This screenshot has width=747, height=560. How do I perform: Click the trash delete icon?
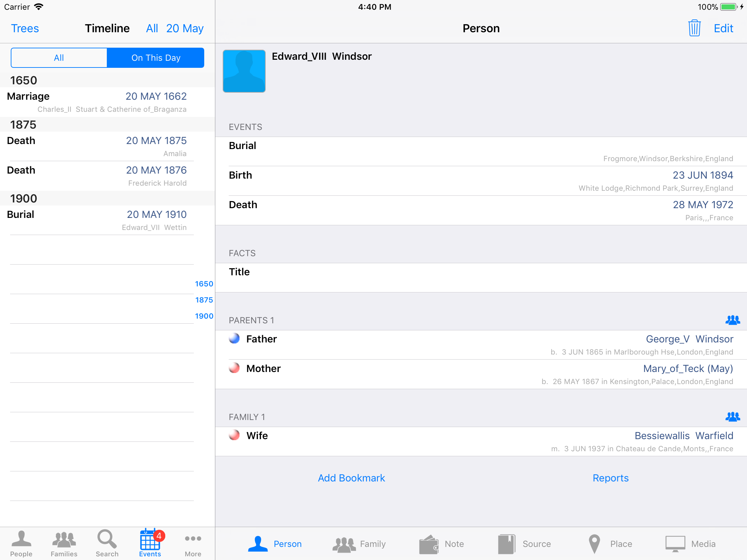[694, 28]
